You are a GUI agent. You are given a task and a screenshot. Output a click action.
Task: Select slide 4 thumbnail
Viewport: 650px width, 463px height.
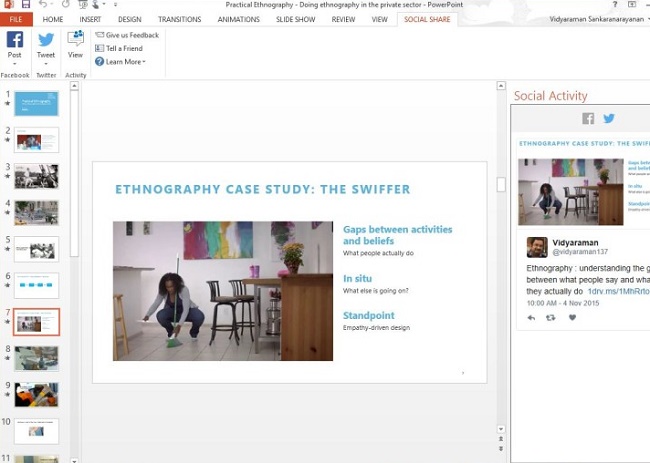click(x=36, y=213)
